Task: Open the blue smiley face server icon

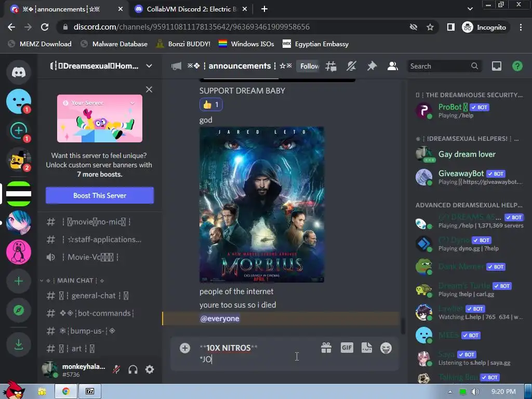Action: click(x=19, y=101)
